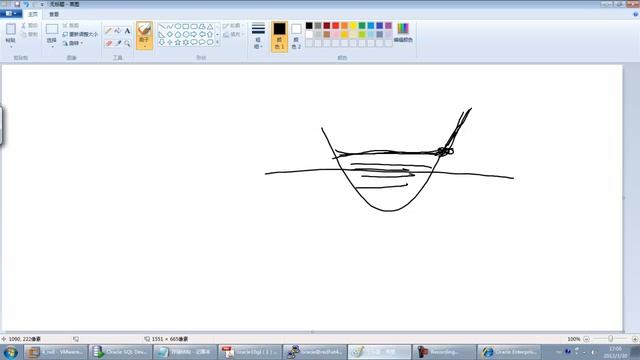The height and width of the screenshot is (360, 640).
Task: Choose the Down arrow shape
Action: point(162,42)
